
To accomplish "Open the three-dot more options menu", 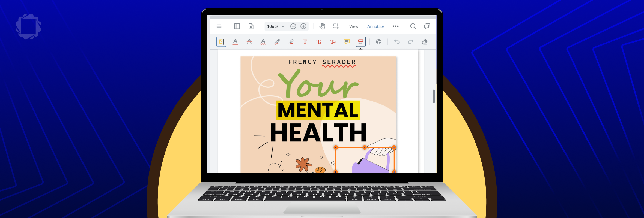I will (x=396, y=26).
